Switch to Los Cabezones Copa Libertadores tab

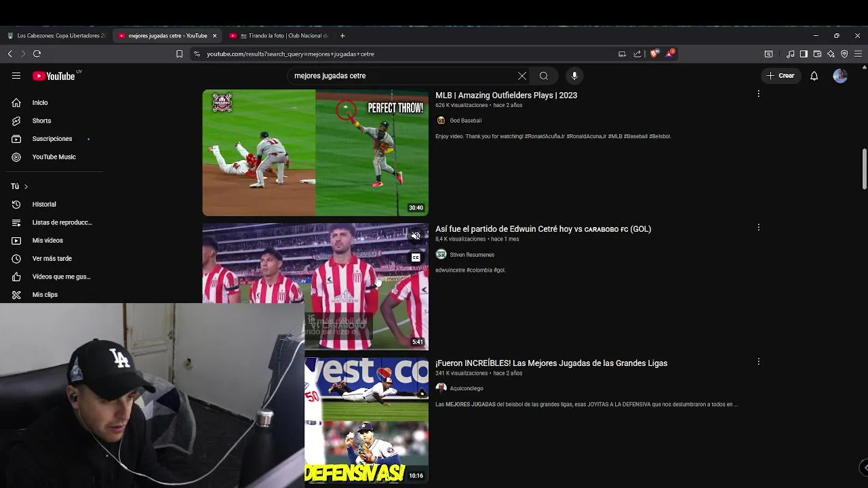click(56, 35)
